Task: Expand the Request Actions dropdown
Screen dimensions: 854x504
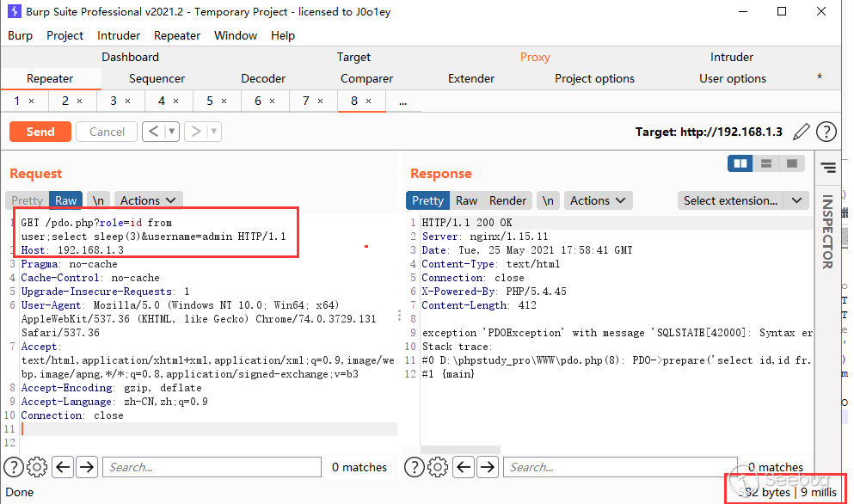Action: [x=149, y=200]
